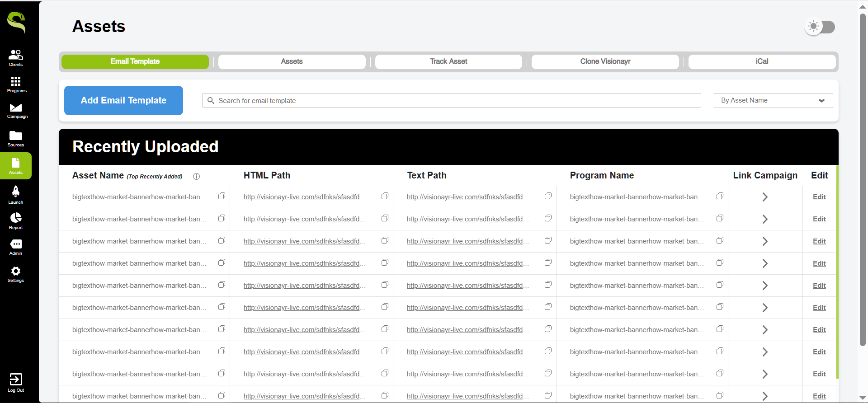Switch to the Clone Visionayr tab
Image resolution: width=868 pixels, height=403 pixels.
tap(605, 61)
